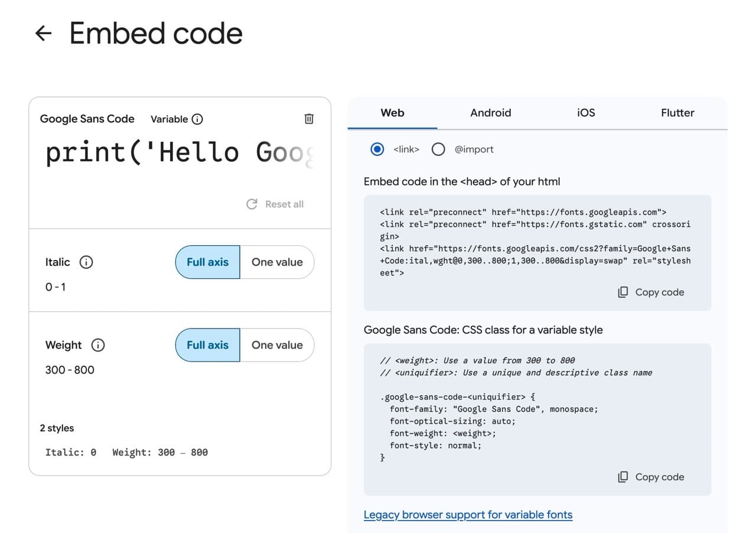Remove Google Sans Code with the trash icon

click(x=309, y=119)
